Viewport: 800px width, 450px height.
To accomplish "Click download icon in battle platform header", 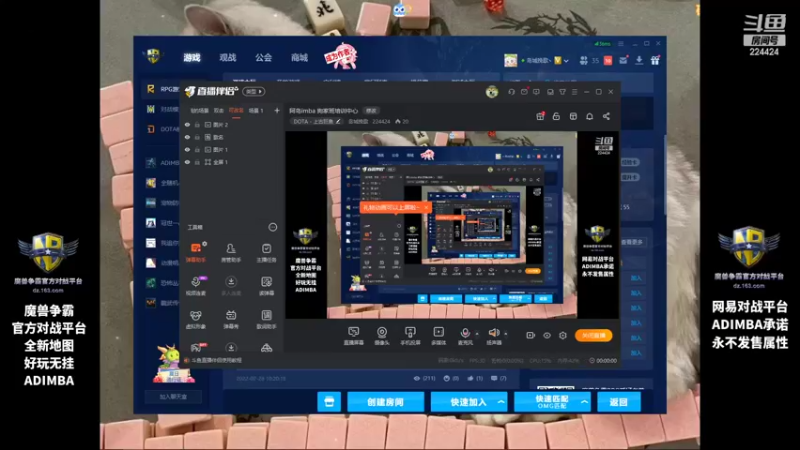I will click(x=639, y=60).
